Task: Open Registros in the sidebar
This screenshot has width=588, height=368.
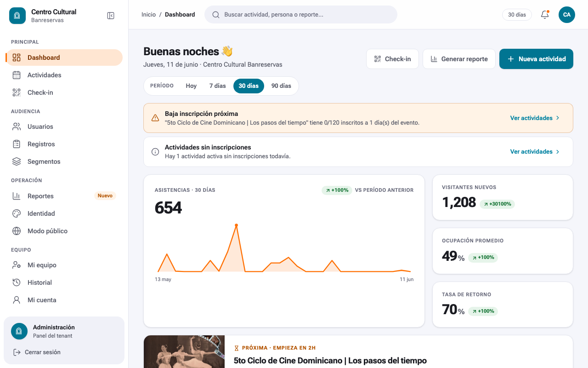Action: pyautogui.click(x=64, y=144)
